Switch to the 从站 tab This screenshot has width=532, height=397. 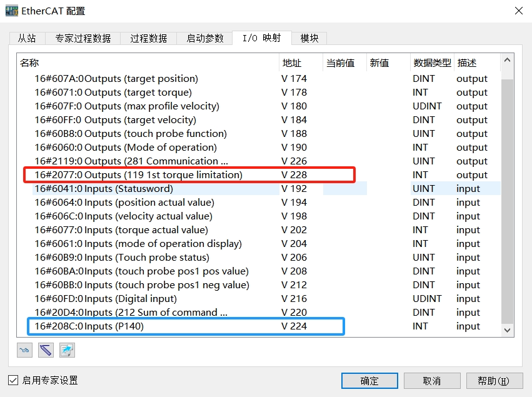pos(27,38)
